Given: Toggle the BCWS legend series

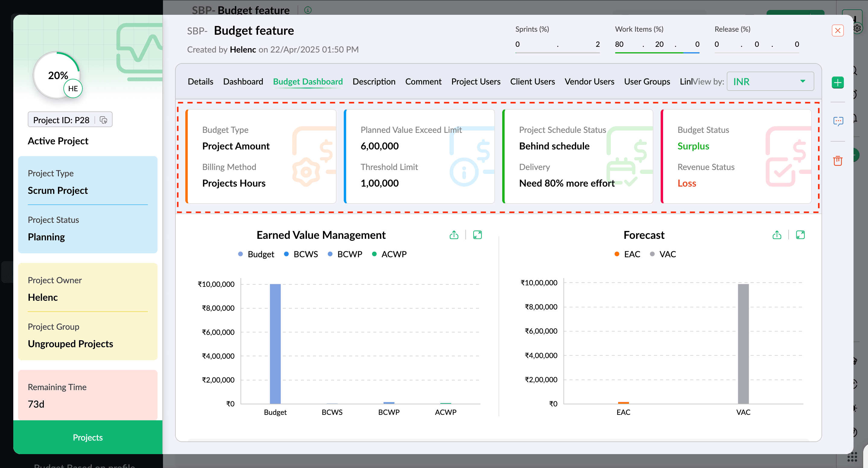Looking at the screenshot, I should click(301, 254).
